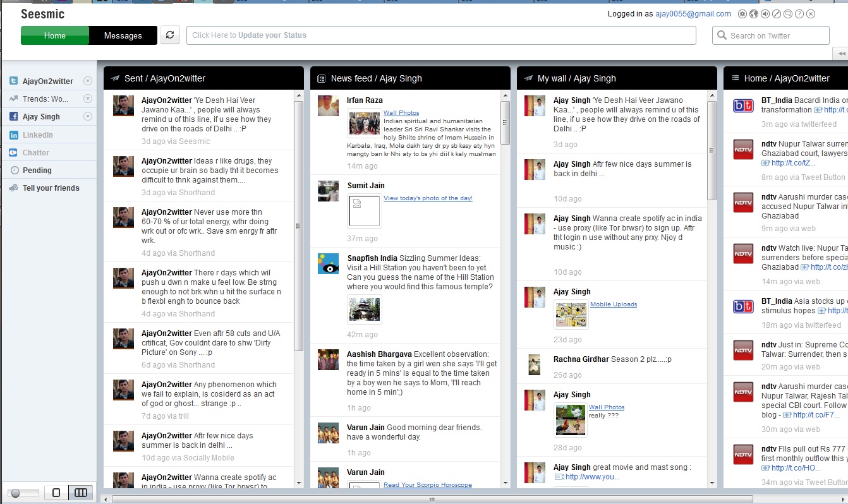848x504 pixels.
Task: Switch to single column view
Action: point(56,493)
